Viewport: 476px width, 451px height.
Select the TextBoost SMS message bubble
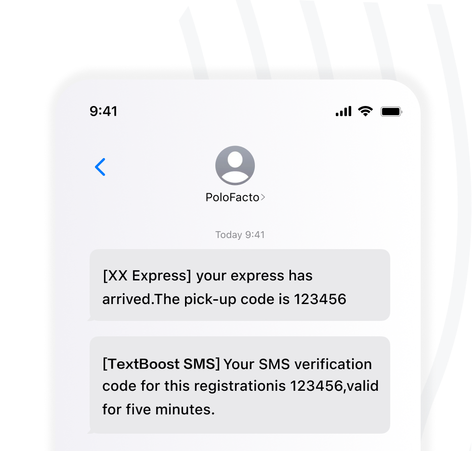point(240,385)
